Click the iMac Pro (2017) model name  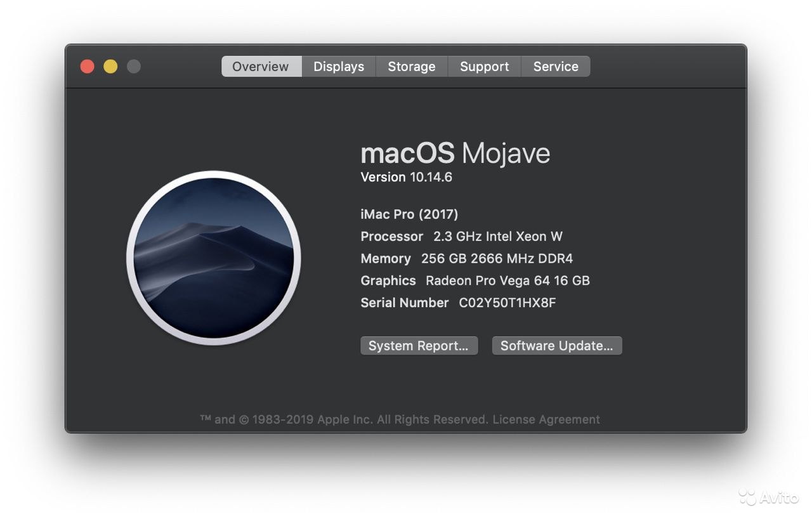click(x=409, y=214)
